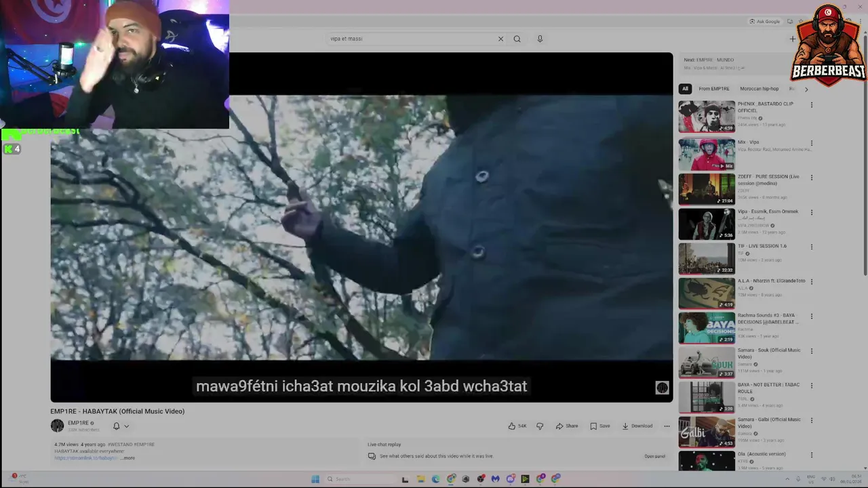The image size is (868, 488).
Task: Open options menu for Vipa - Essmik video
Action: (x=811, y=212)
